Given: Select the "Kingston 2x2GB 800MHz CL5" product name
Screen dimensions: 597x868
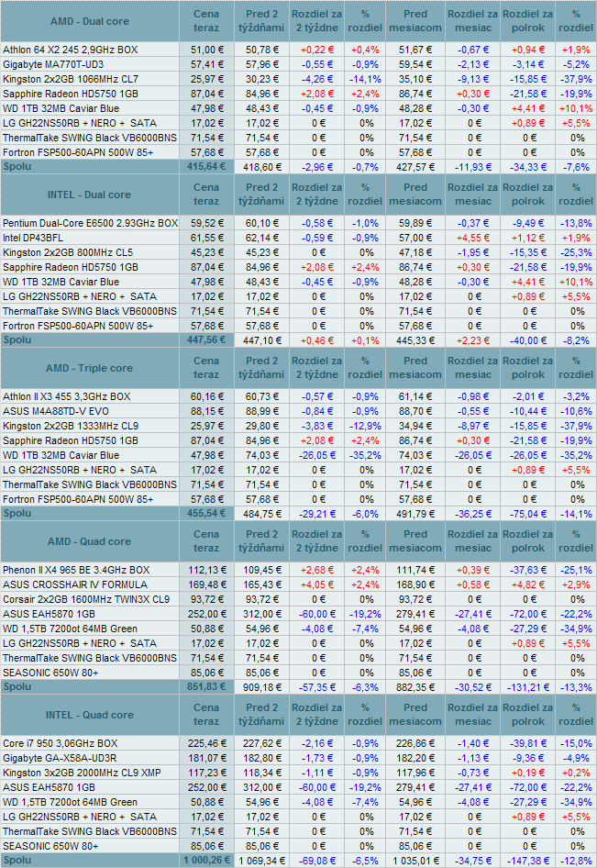Looking at the screenshot, I should 68,252.
